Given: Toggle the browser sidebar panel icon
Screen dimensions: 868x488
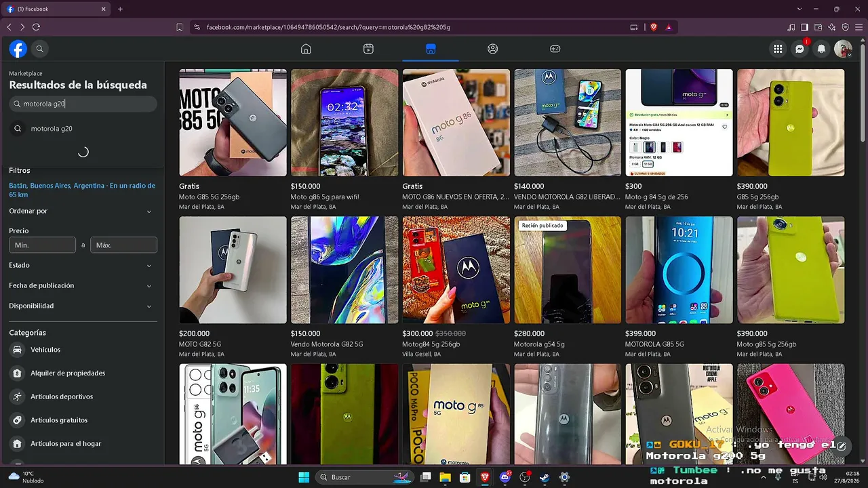Looking at the screenshot, I should pos(805,27).
